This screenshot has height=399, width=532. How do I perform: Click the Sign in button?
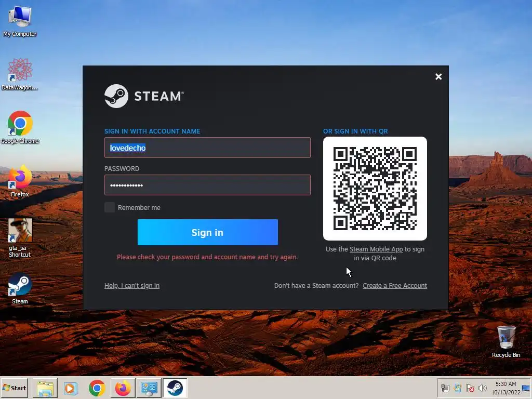click(x=208, y=232)
